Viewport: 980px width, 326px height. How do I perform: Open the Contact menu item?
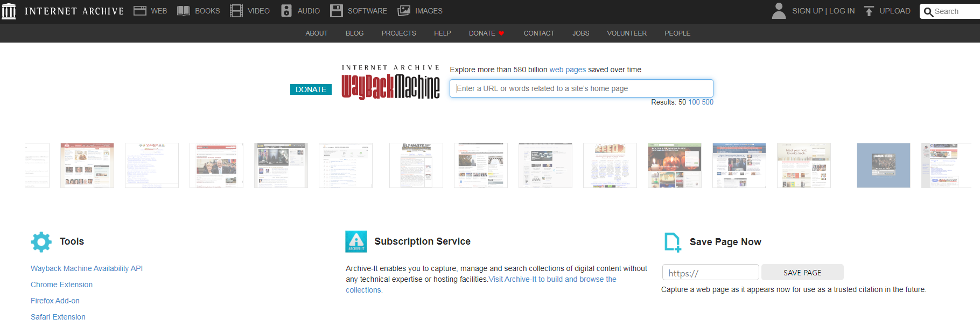tap(539, 33)
